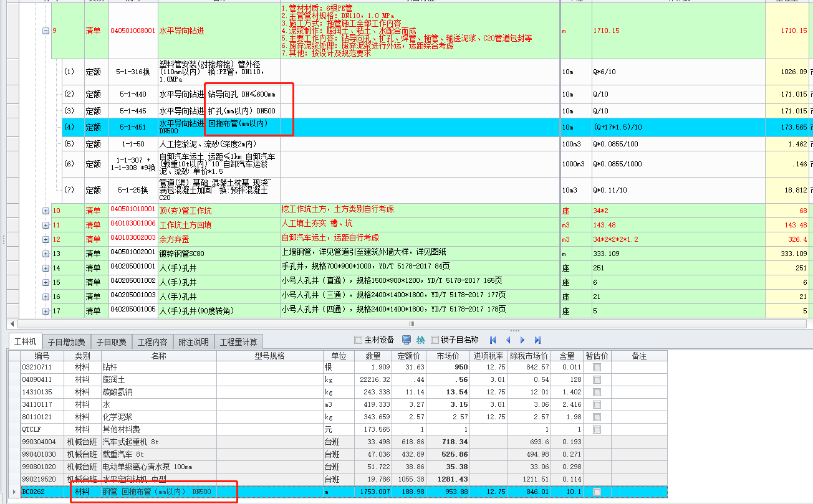Expand item 14 人(手)孔井 手孔井
The height and width of the screenshot is (504, 813).
coord(46,268)
